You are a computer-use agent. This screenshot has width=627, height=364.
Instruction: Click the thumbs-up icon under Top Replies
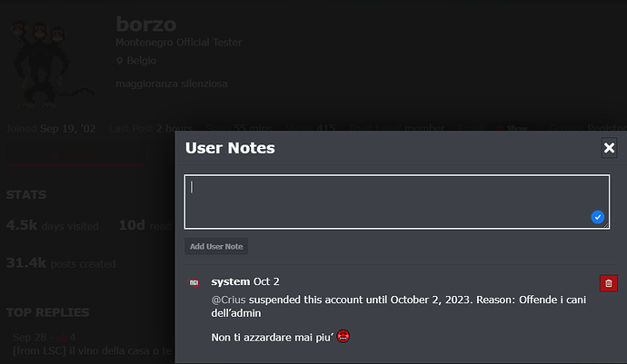(62, 338)
